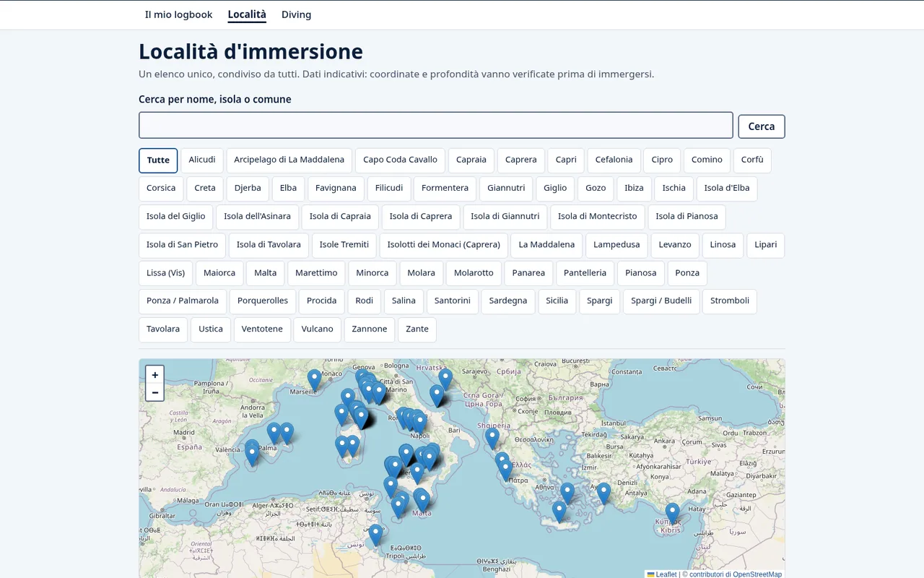
Task: Select the Ponza / Palmarola filter
Action: (x=183, y=301)
